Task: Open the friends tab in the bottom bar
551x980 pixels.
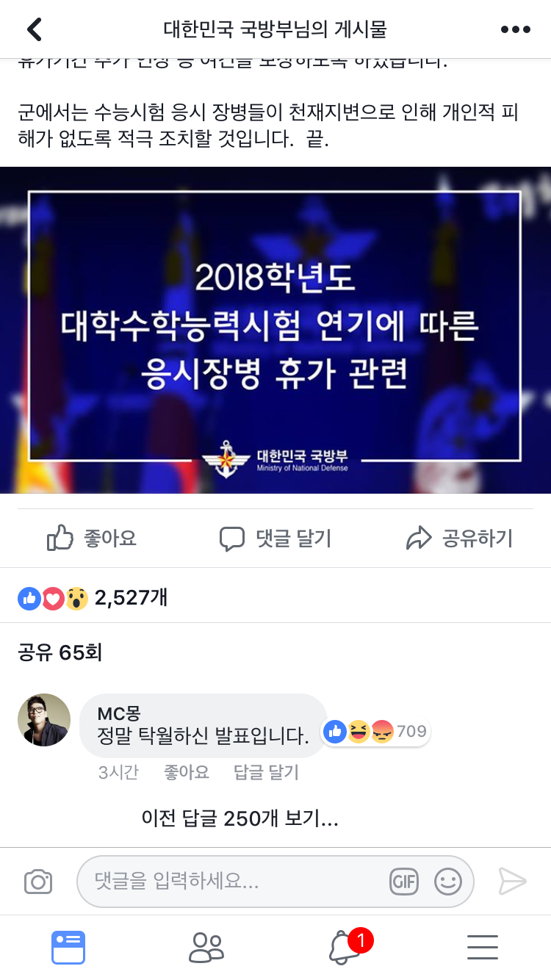Action: (206, 948)
